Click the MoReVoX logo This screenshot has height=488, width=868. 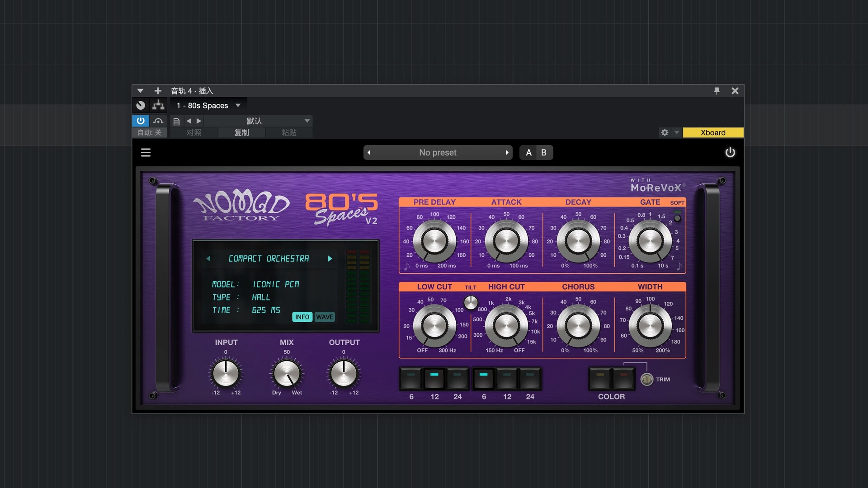point(658,186)
